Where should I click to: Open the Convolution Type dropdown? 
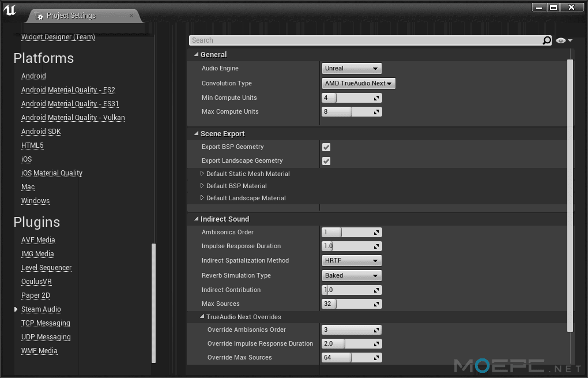pyautogui.click(x=359, y=83)
